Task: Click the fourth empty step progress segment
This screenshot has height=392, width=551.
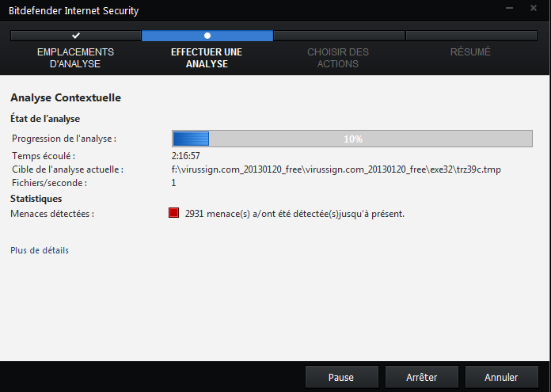Action: [471, 36]
